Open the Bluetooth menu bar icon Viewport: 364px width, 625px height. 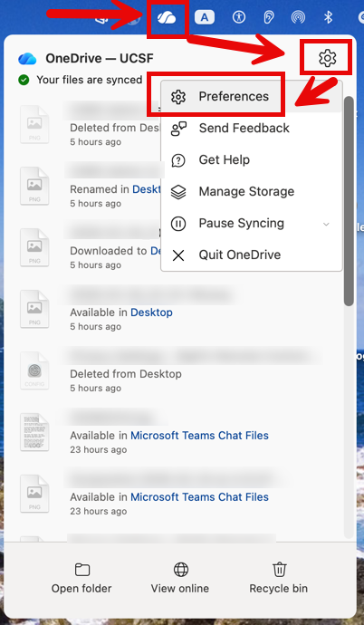328,17
